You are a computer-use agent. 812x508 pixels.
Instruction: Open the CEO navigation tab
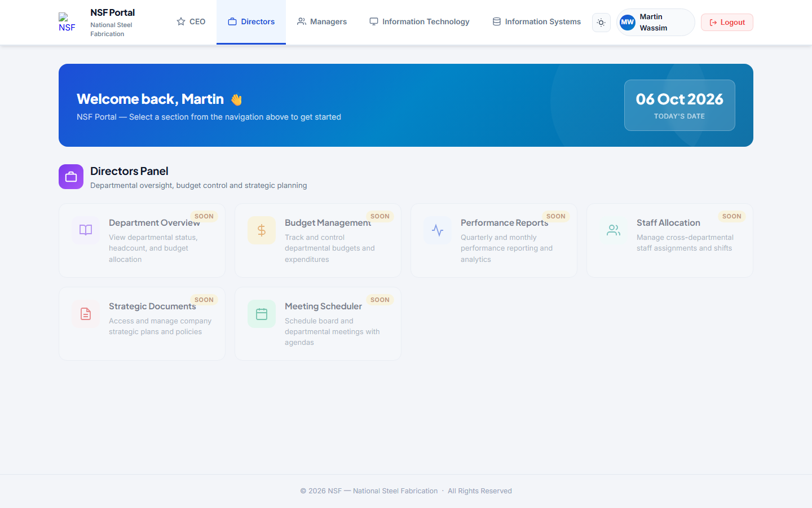tap(191, 22)
